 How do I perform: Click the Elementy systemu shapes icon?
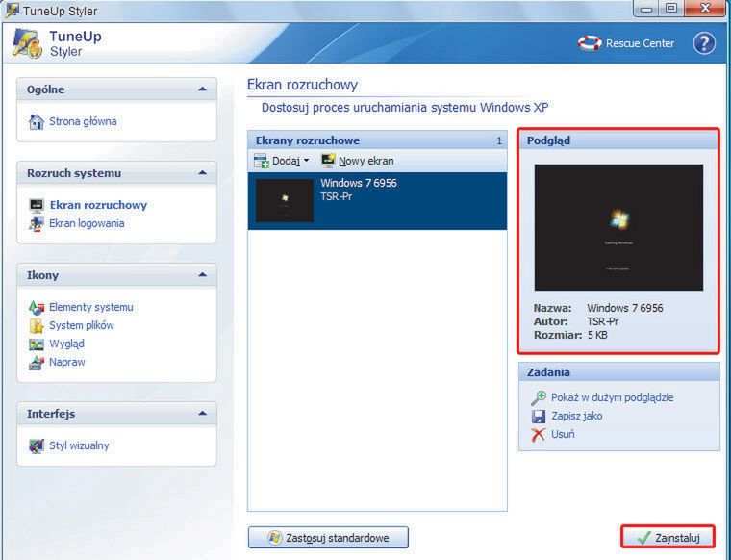coord(36,307)
